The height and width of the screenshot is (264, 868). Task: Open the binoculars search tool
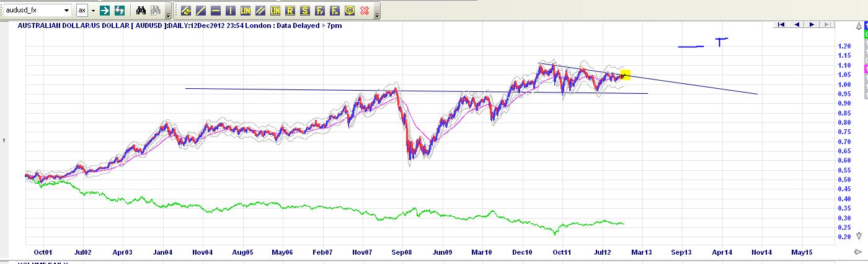pos(141,11)
